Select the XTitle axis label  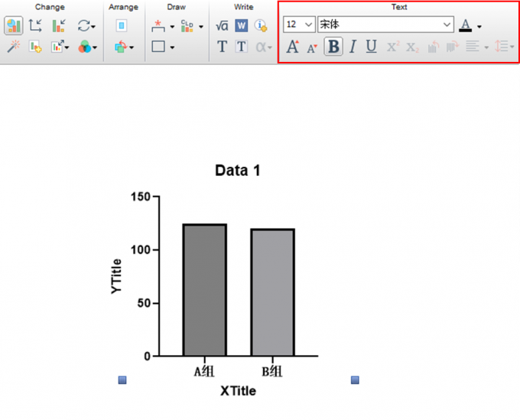(x=238, y=391)
